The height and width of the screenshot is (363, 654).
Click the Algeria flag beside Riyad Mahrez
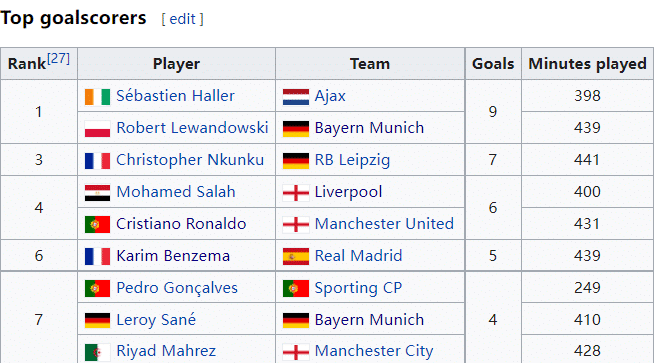(x=97, y=352)
